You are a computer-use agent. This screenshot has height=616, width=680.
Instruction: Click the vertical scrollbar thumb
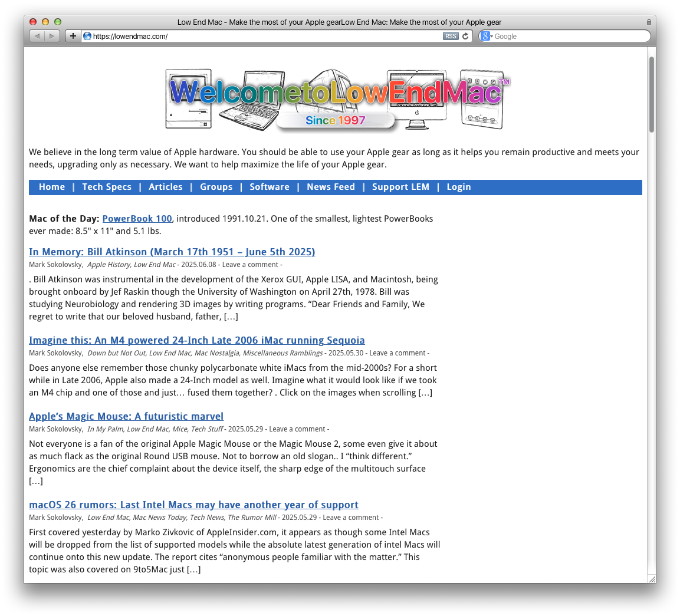(x=652, y=94)
